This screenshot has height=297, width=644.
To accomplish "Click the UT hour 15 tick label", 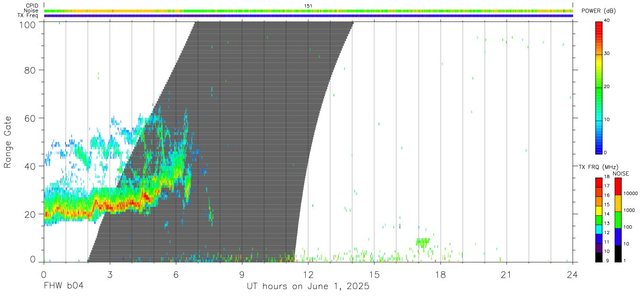I will tap(374, 274).
